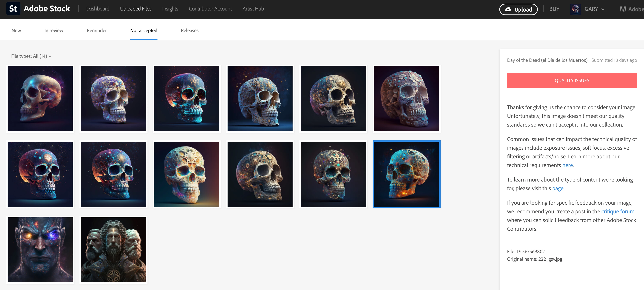Go to Contributor Account page

[x=210, y=9]
